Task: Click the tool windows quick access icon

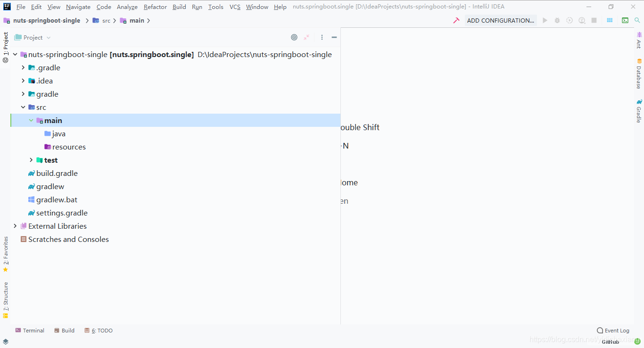Action: (x=6, y=341)
